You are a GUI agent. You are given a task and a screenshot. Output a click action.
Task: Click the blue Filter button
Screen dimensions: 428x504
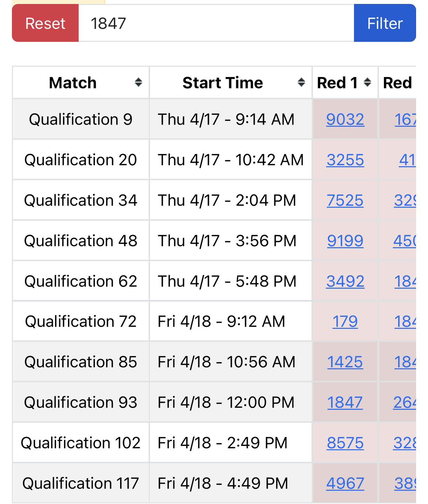pyautogui.click(x=385, y=23)
